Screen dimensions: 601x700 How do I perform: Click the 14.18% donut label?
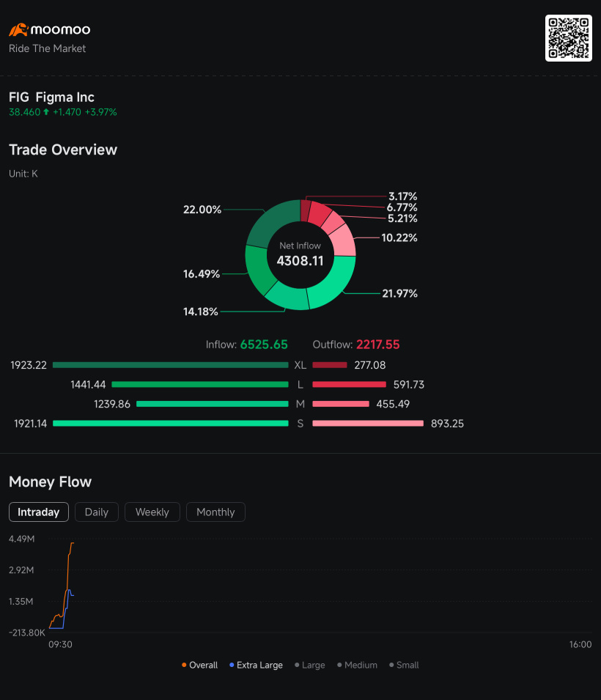click(201, 312)
